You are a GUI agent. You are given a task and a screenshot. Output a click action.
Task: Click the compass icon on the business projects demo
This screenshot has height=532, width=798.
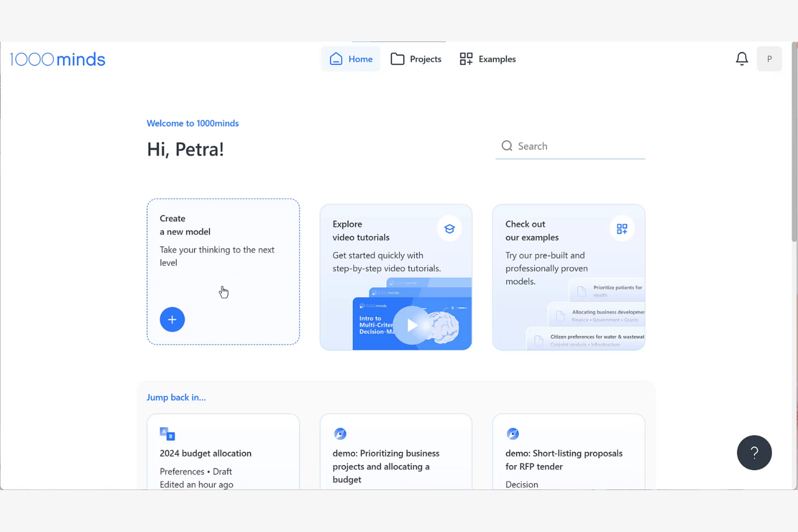point(340,433)
